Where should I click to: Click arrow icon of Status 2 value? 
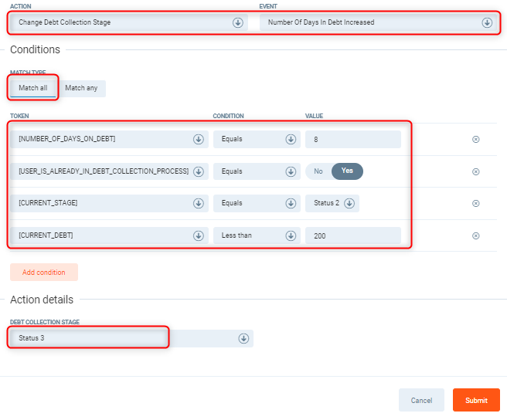pos(349,204)
